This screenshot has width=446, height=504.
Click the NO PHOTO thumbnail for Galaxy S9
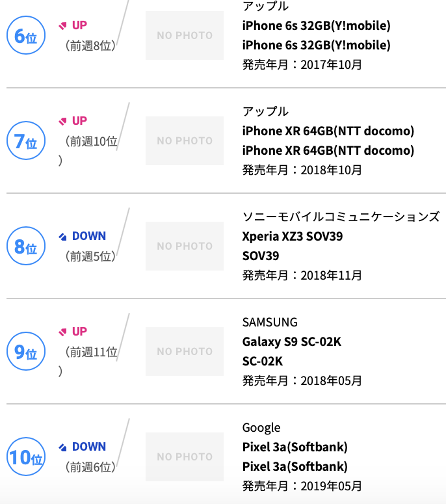point(185,351)
